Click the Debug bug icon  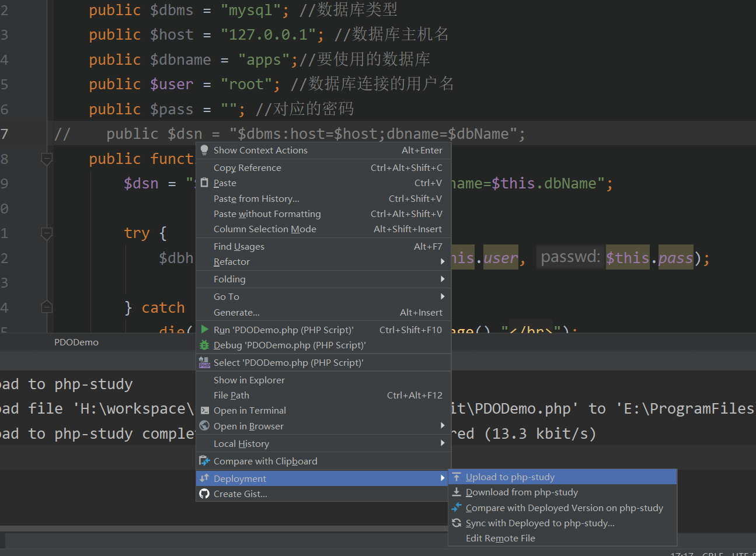[x=204, y=345]
